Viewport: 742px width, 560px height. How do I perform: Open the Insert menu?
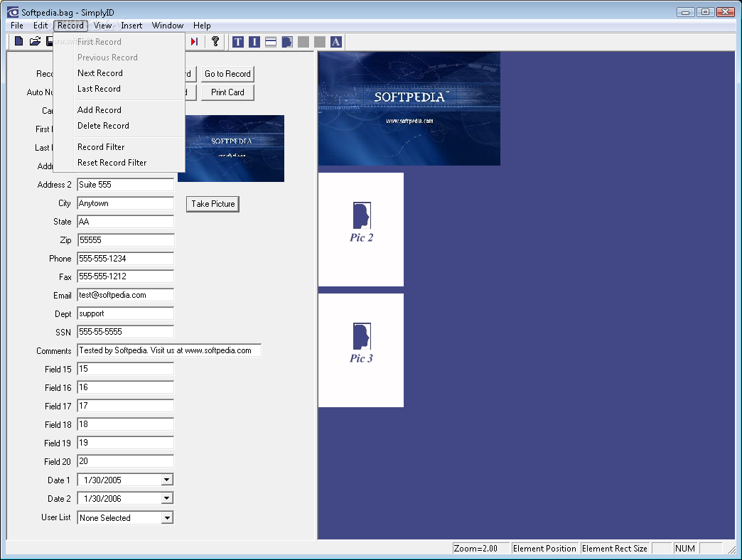[x=131, y=26]
